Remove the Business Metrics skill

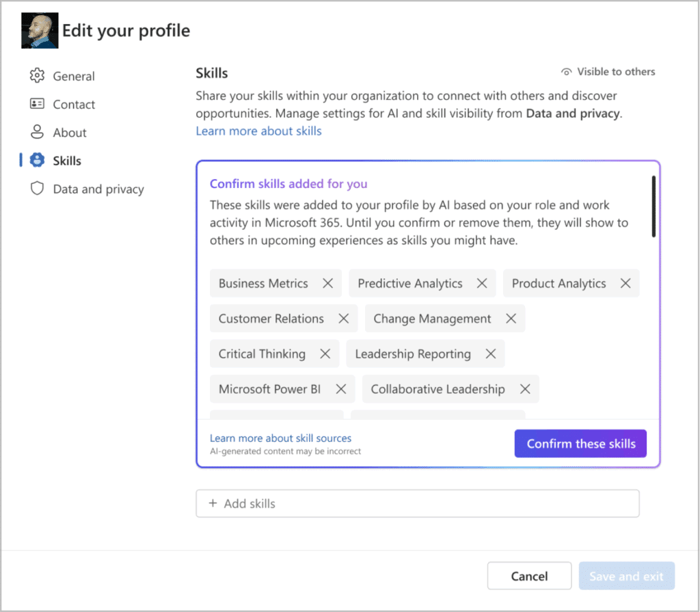pos(327,283)
